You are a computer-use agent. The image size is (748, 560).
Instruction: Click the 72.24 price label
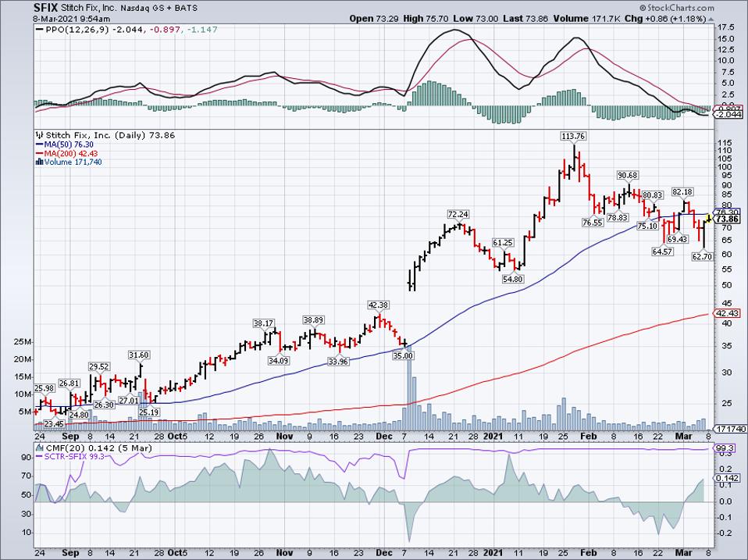(458, 213)
